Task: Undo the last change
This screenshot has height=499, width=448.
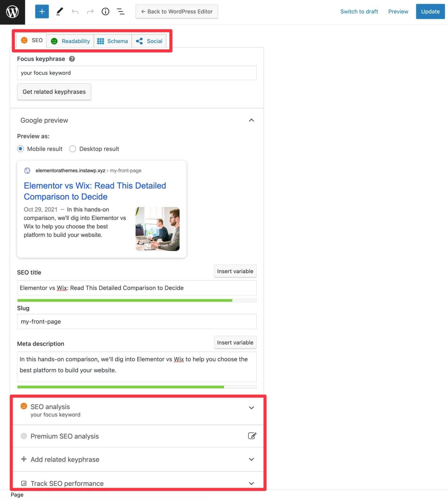Action: 75,12
